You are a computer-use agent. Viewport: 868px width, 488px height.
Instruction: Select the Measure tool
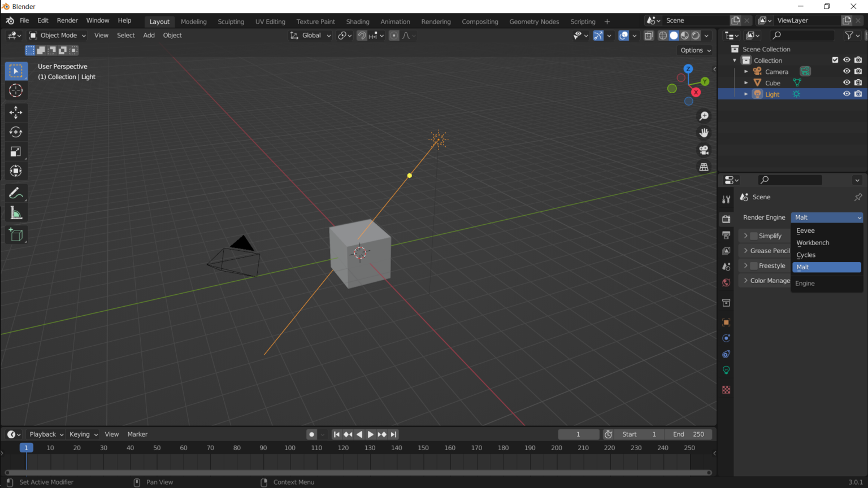click(x=16, y=212)
